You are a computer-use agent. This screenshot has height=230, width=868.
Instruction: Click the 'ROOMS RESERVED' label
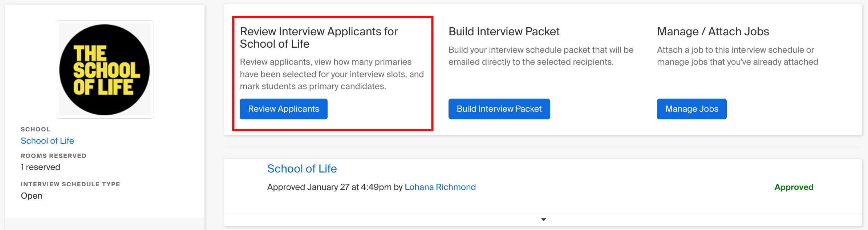(53, 156)
